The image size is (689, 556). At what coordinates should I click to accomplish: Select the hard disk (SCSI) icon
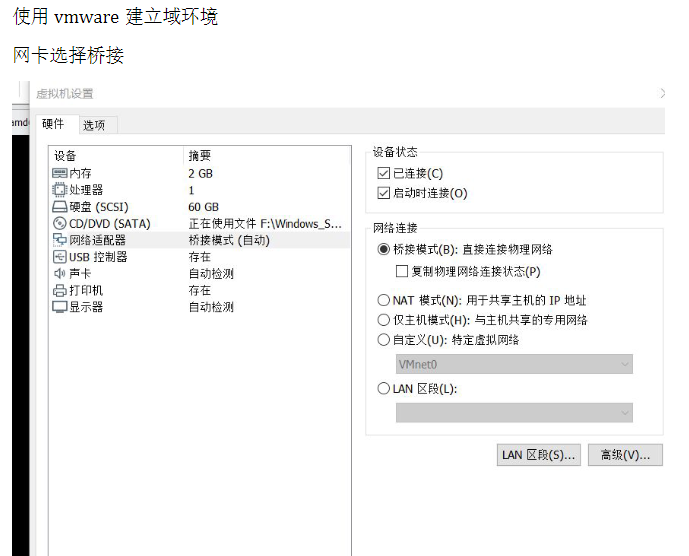[60, 207]
